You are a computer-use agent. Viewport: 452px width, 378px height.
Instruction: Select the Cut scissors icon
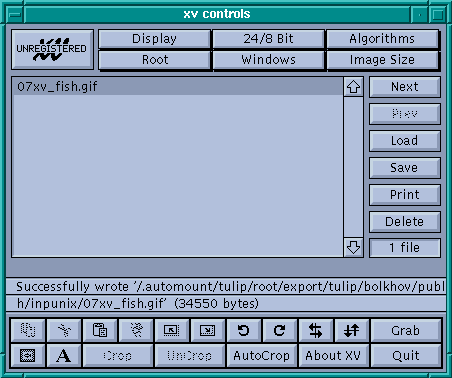pyautogui.click(x=64, y=330)
